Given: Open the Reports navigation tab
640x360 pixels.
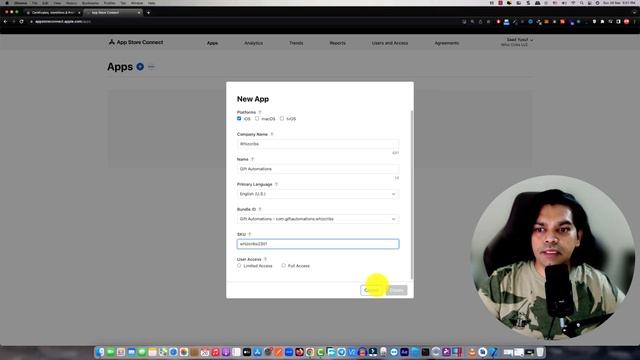Looking at the screenshot, I should tap(338, 43).
